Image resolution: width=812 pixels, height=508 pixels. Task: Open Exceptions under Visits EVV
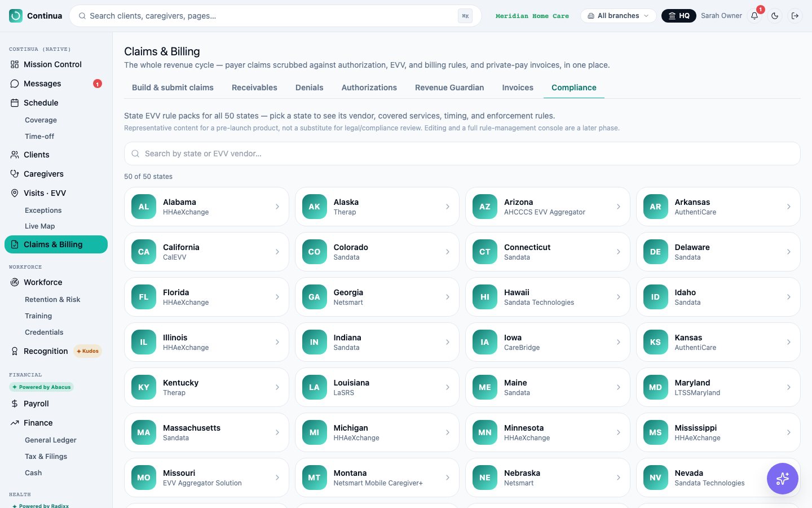43,211
